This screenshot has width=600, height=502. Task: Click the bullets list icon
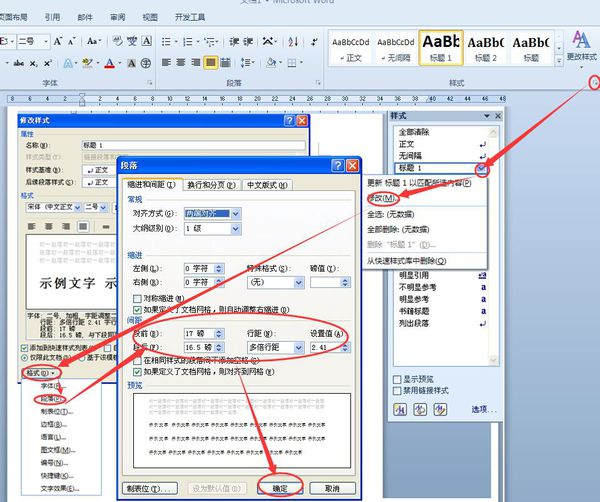tap(166, 41)
